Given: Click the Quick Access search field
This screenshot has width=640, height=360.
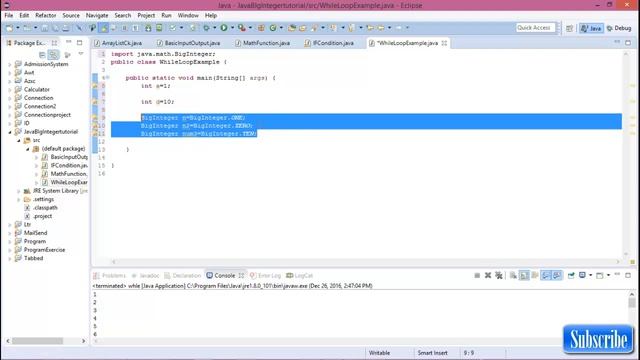Looking at the screenshot, I should pyautogui.click(x=535, y=28).
